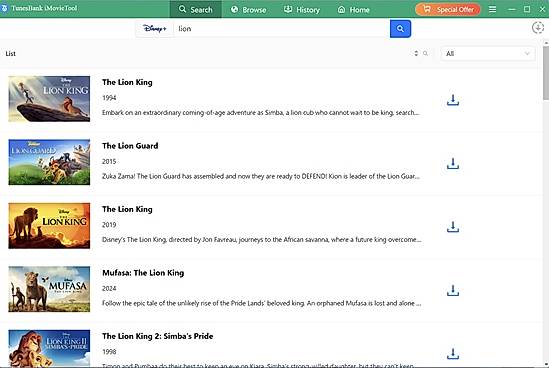Viewport: 549px width, 368px height.
Task: Click the Special Offer button
Action: pos(448,9)
